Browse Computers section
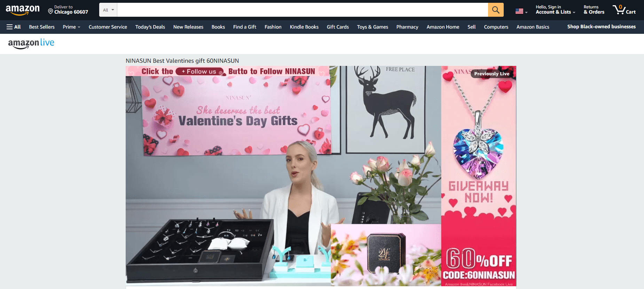This screenshot has height=289, width=644. pos(496,27)
